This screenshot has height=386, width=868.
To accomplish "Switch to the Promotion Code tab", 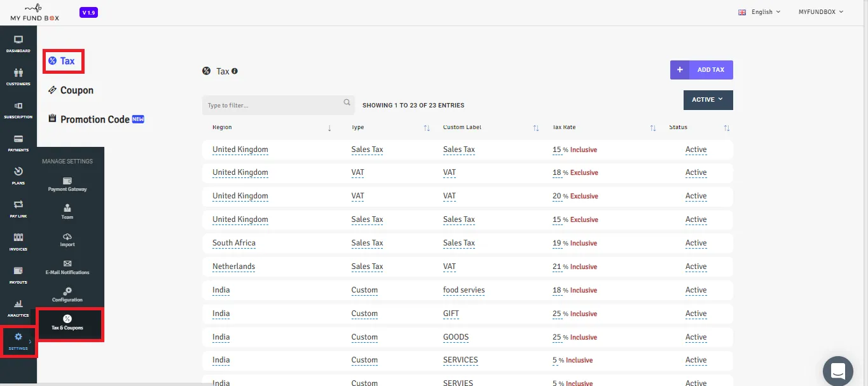I will 97,120.
